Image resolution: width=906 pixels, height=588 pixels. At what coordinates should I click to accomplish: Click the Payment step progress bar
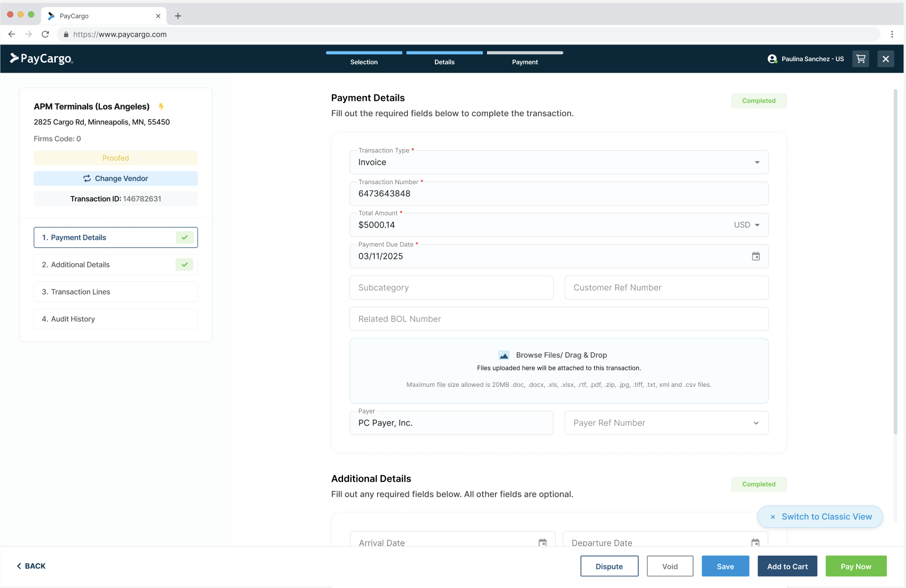click(525, 53)
